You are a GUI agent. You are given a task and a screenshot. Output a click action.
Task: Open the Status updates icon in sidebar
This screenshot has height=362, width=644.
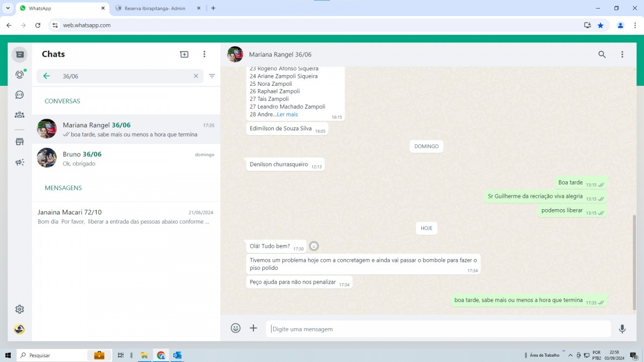(20, 75)
